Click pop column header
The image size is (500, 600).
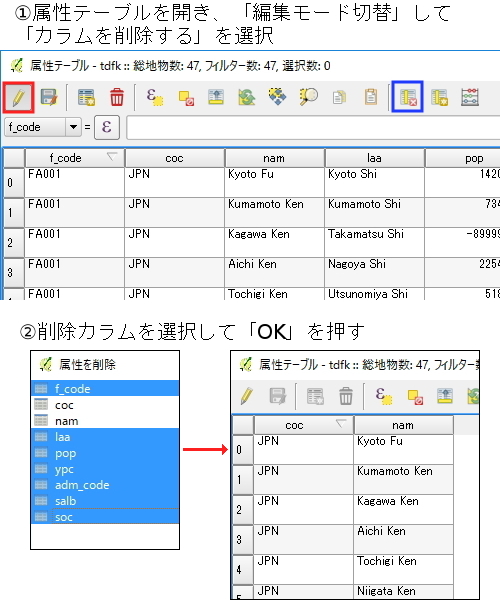click(463, 158)
